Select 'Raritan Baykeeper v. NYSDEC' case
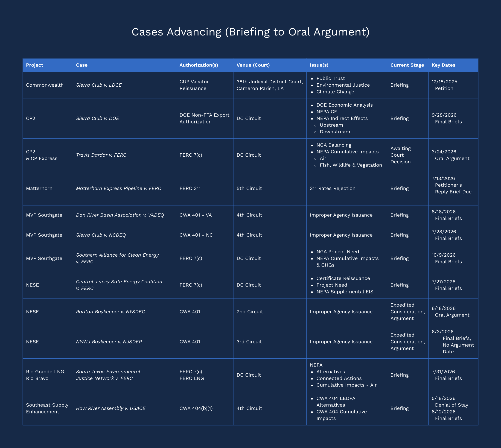Viewport: 501px width, 448px height. 111,312
